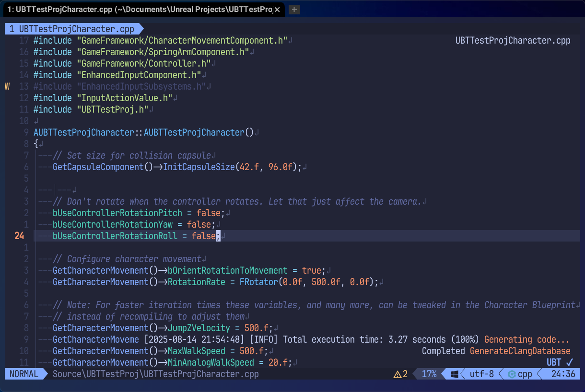Click the filename label at top right of editor
The height and width of the screenshot is (392, 585).
[x=513, y=40]
